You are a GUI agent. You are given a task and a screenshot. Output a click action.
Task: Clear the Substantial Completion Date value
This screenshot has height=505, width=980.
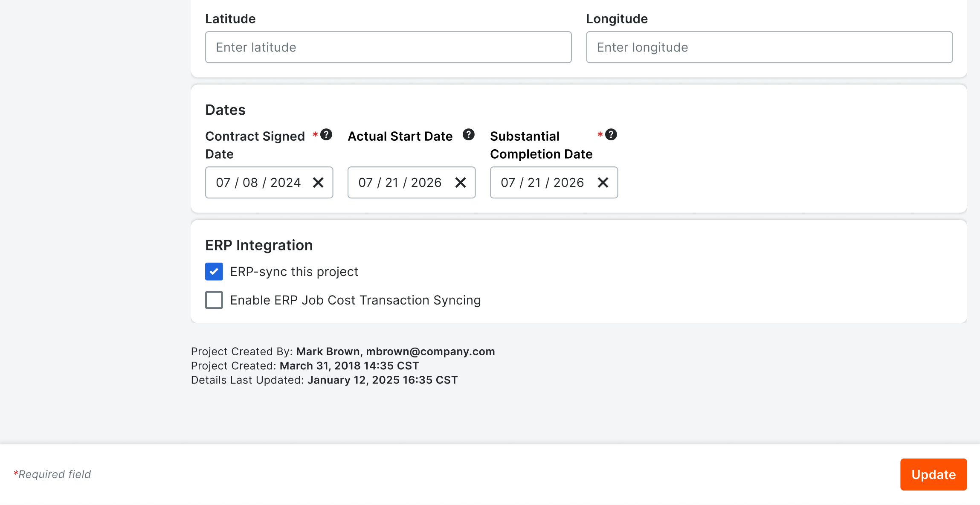point(603,183)
